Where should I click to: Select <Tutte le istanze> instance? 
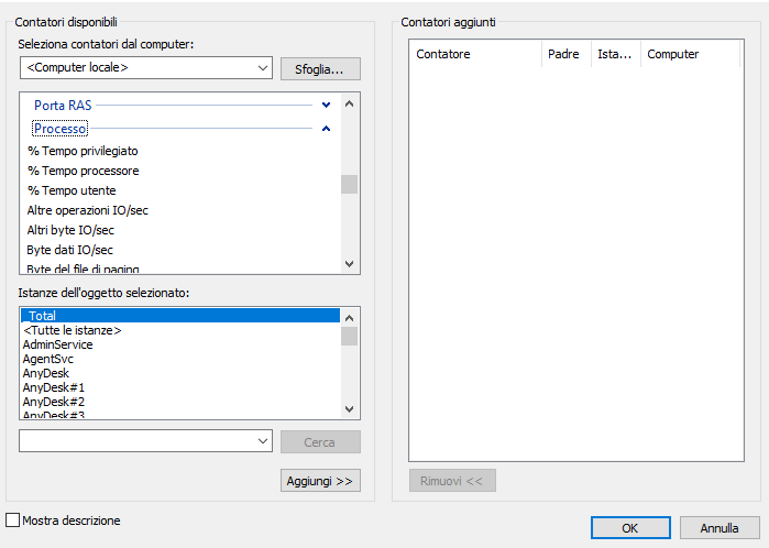[x=72, y=330]
